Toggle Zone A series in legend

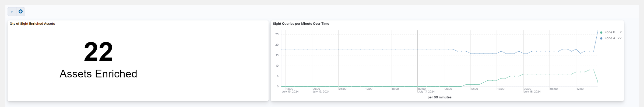point(610,38)
